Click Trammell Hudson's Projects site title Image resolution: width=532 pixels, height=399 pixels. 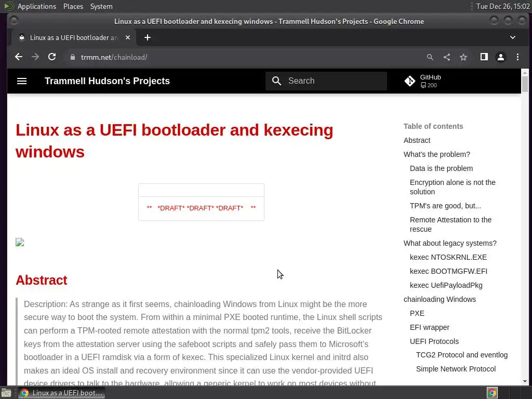[x=107, y=81]
